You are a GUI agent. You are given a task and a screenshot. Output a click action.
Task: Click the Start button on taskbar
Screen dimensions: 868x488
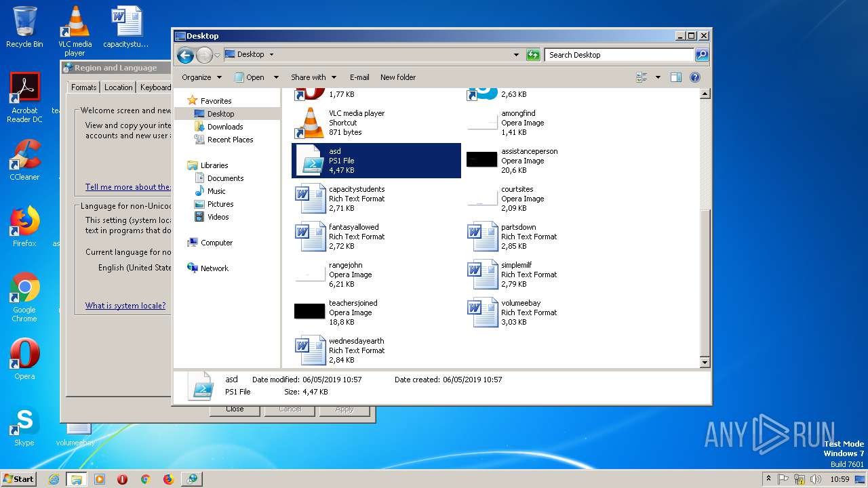19,479
